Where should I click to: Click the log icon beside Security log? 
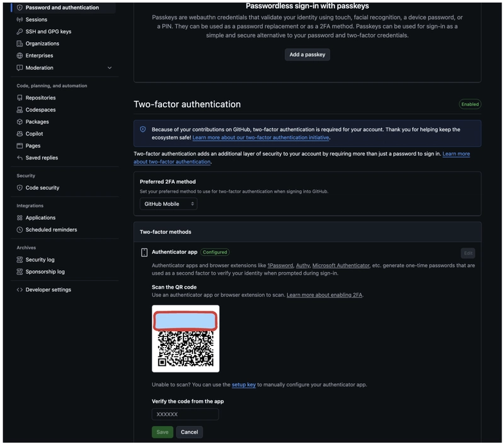(x=20, y=260)
